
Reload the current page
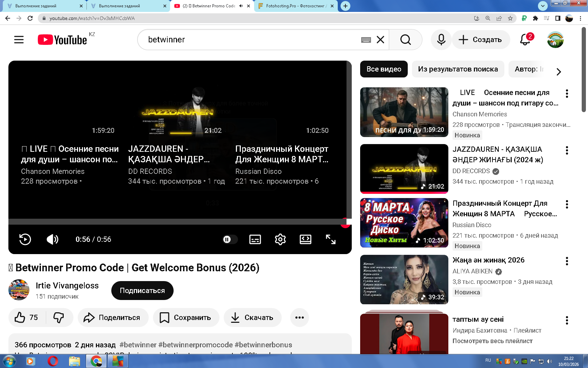pyautogui.click(x=30, y=18)
